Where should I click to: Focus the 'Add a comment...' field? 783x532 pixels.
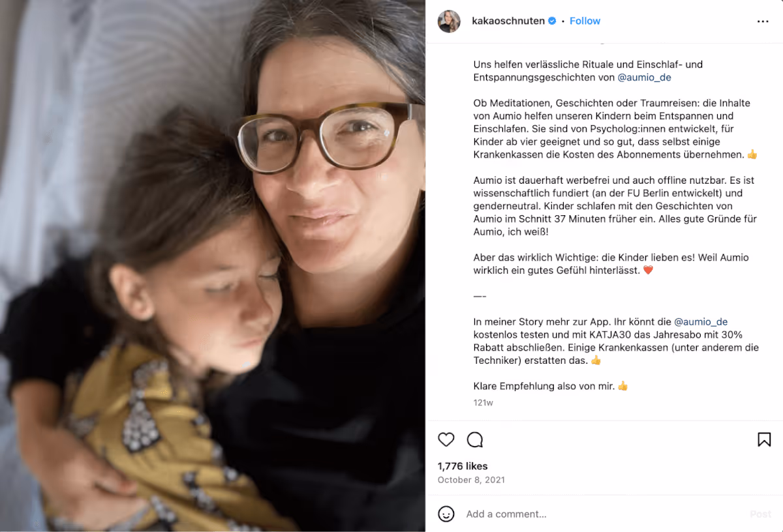point(600,514)
